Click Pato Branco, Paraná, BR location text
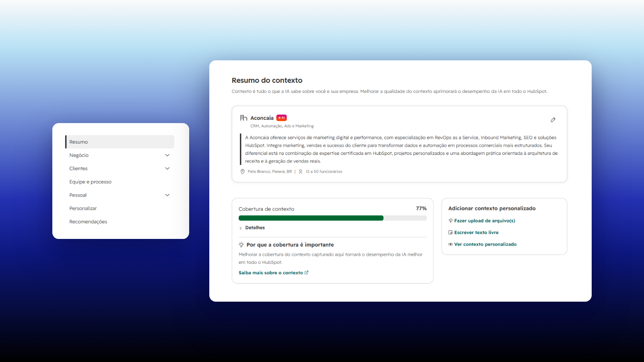The image size is (644, 362). (x=270, y=171)
